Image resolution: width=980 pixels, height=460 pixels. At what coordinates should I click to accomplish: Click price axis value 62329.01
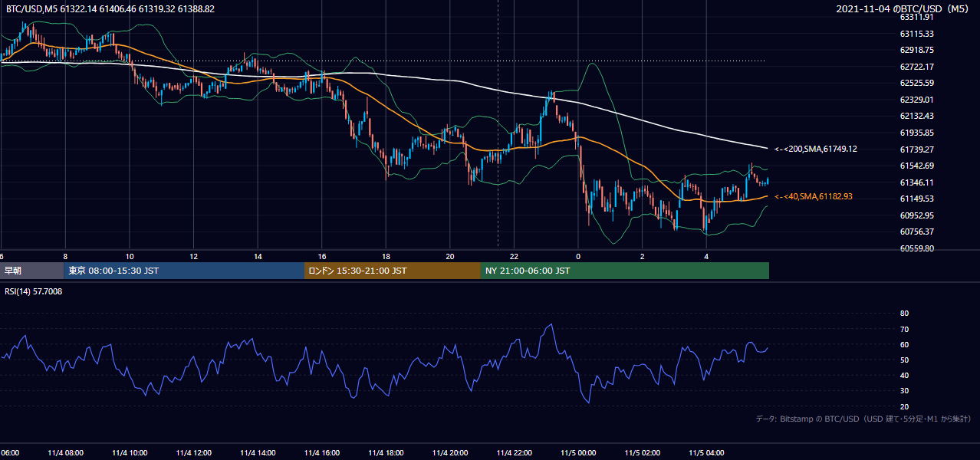pyautogui.click(x=916, y=100)
